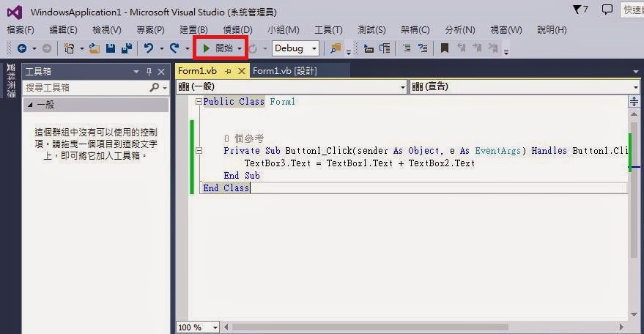Click the clear bookmarks icon
Screen dimensions: 644x334
pos(493,48)
